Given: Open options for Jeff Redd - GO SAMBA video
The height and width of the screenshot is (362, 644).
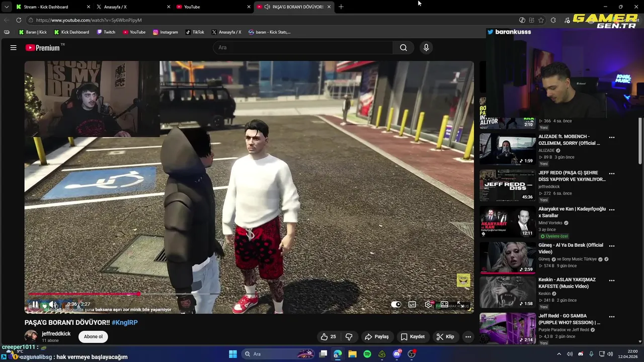Looking at the screenshot, I should click(x=612, y=317).
